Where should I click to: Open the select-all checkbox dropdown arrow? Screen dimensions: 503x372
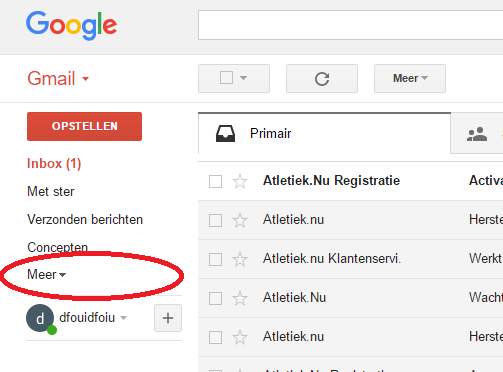(244, 78)
